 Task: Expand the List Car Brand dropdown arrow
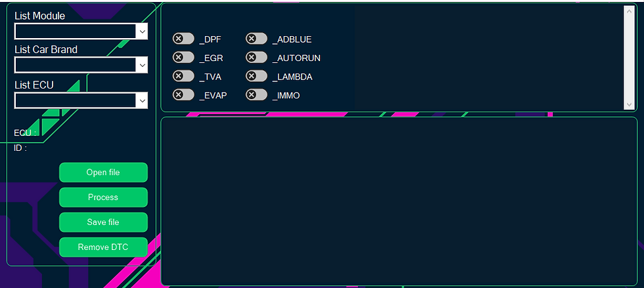tap(142, 65)
